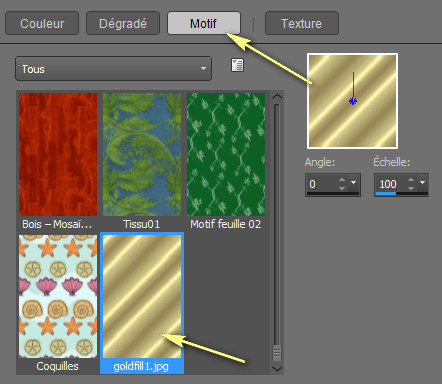Open the Angle dropdown arrow
442x384 pixels.
pos(354,183)
